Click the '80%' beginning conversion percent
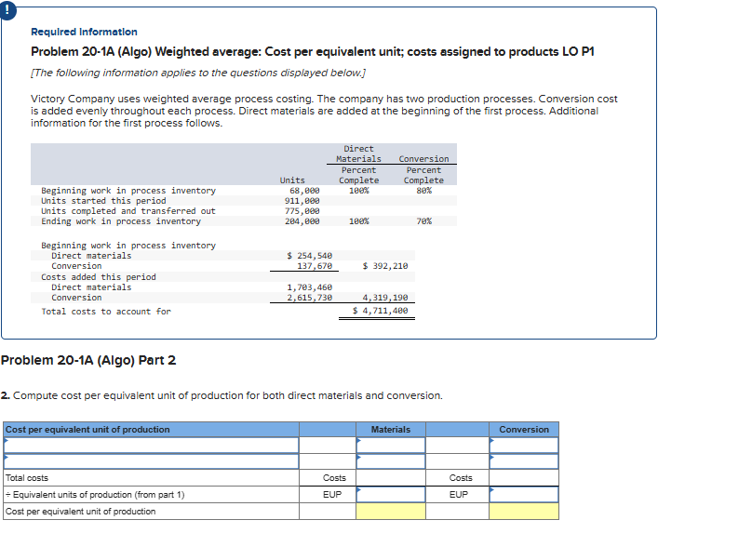This screenshot has width=752, height=560. tap(424, 191)
